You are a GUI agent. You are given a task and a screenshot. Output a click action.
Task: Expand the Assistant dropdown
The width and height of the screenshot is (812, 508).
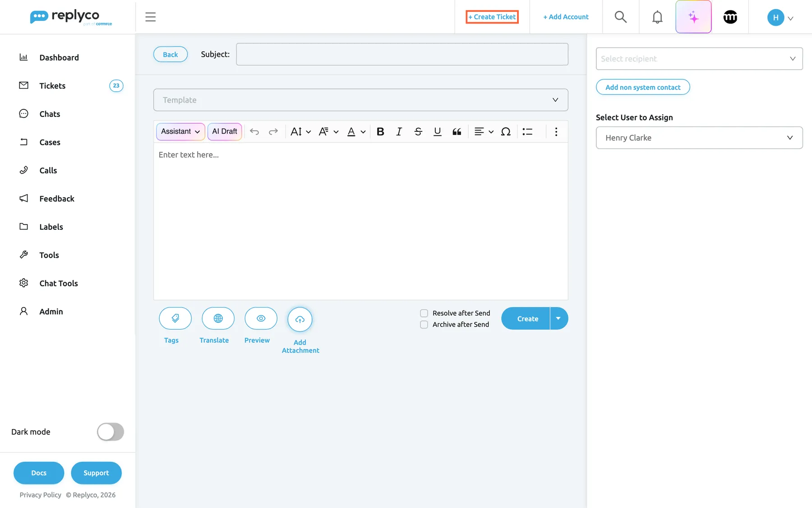180,131
